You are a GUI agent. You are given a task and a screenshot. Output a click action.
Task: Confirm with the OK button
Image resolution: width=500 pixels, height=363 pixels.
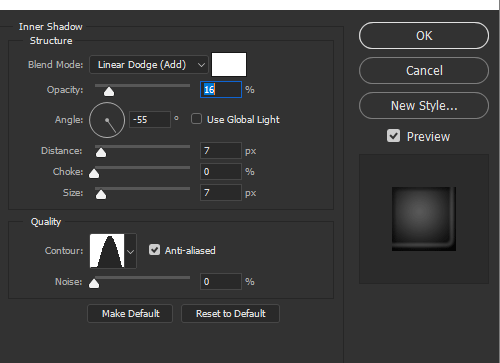[x=424, y=36]
